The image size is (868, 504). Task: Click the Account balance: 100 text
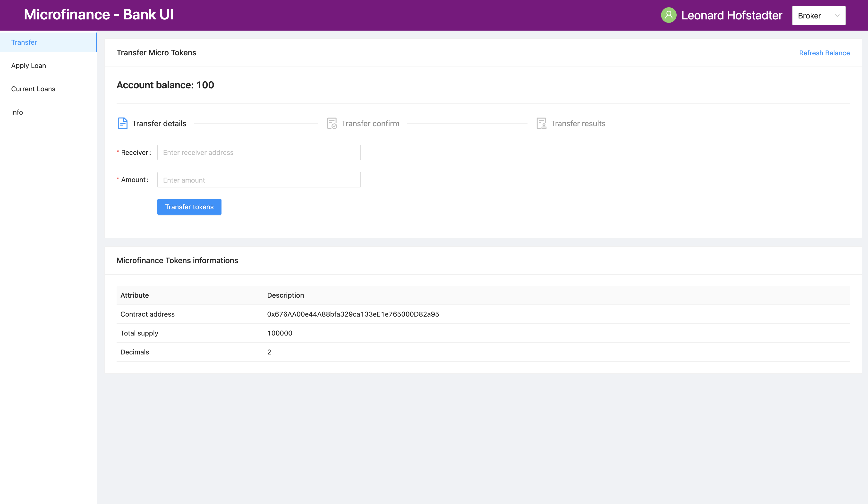point(165,85)
